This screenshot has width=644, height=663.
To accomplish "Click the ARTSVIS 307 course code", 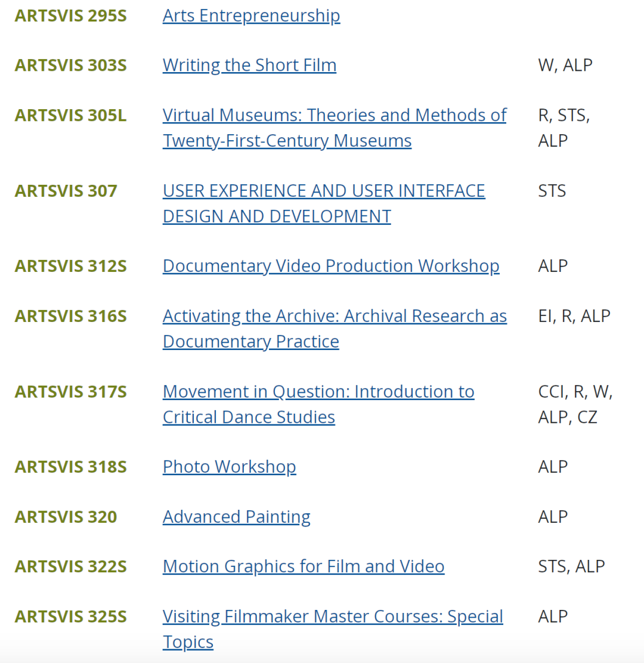I will coord(66,191).
